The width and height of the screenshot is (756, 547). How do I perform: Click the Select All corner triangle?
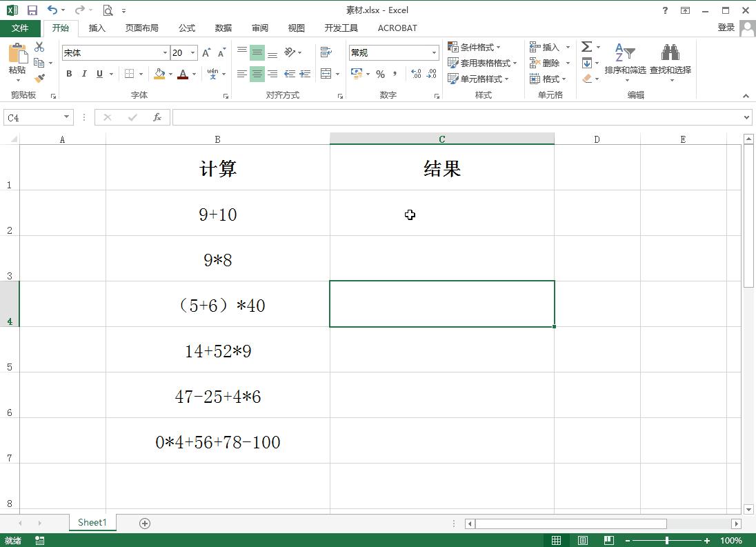click(14, 139)
